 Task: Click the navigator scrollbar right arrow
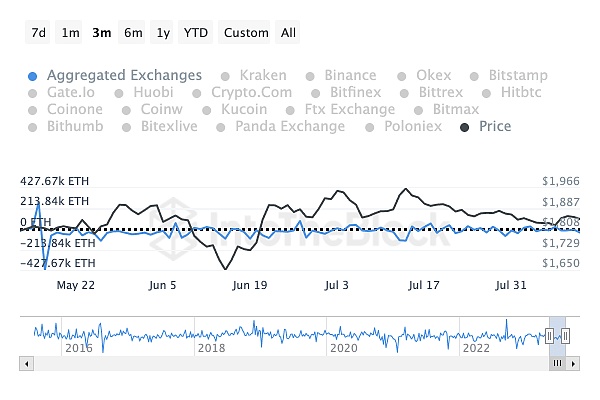pyautogui.click(x=571, y=365)
